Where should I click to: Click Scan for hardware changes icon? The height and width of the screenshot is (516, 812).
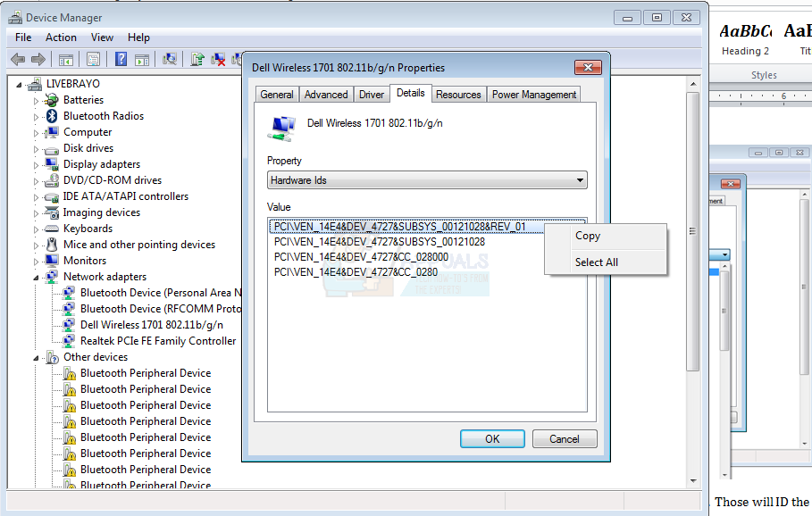pyautogui.click(x=170, y=59)
